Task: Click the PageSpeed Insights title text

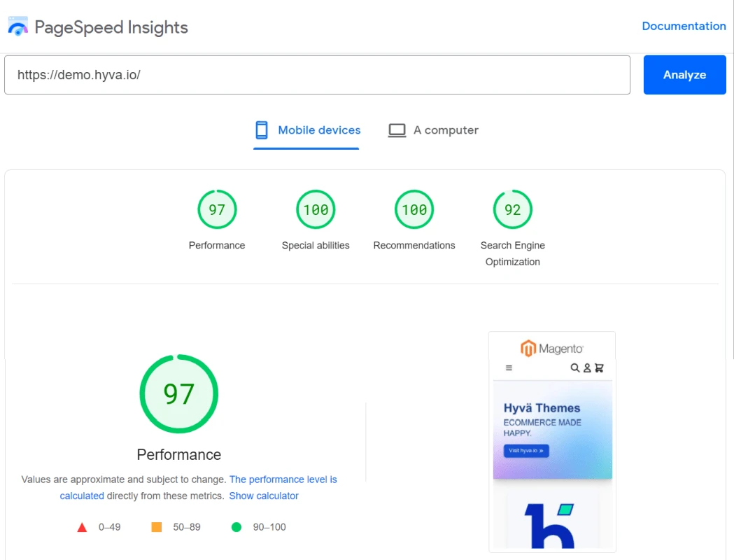Action: pos(111,27)
